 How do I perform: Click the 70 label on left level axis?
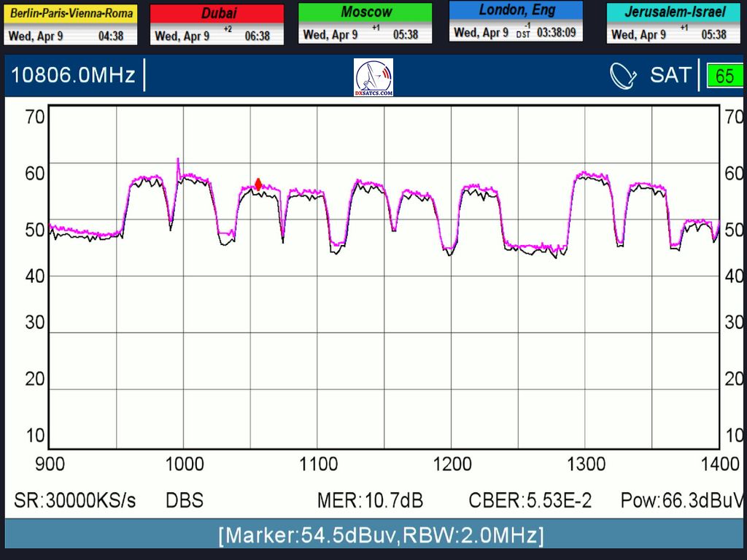(x=36, y=117)
